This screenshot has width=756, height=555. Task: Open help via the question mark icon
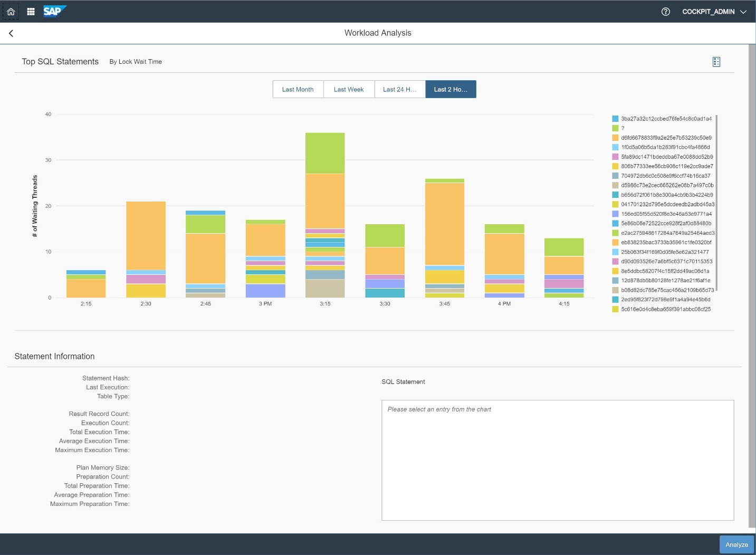tap(665, 11)
